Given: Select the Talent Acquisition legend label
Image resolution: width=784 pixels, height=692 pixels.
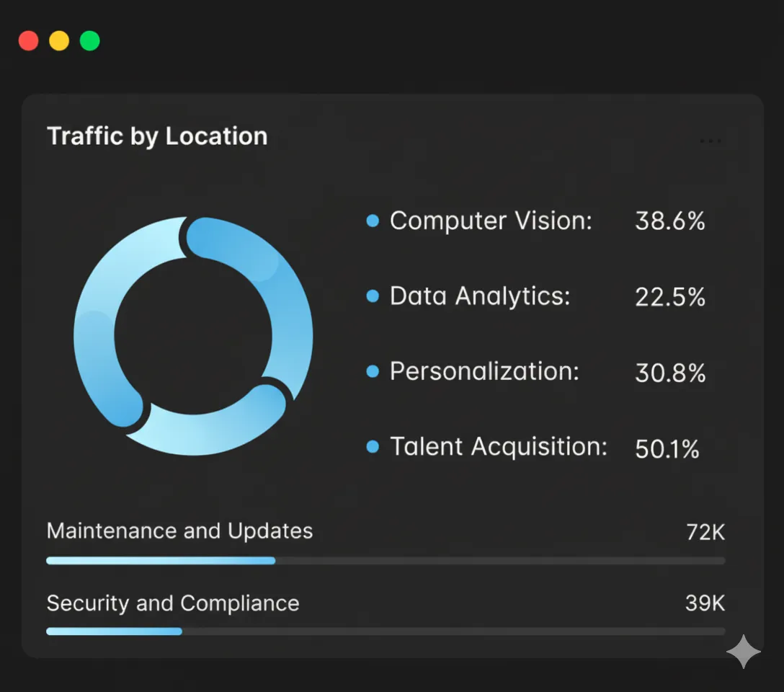Looking at the screenshot, I should point(499,447).
